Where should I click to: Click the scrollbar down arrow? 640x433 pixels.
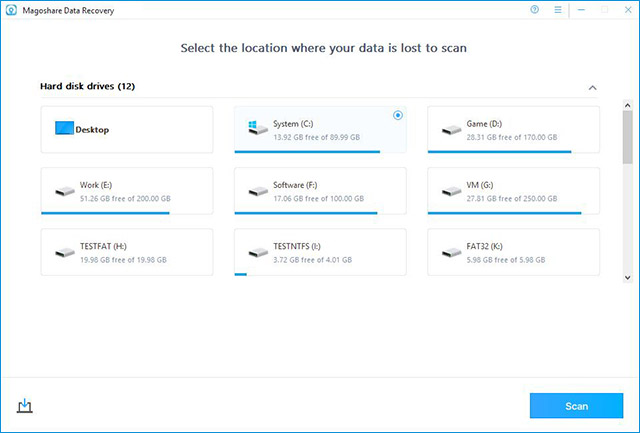(628, 278)
